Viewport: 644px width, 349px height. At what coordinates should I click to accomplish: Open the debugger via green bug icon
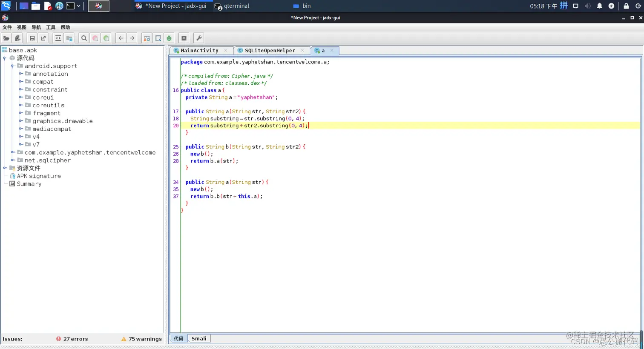pos(169,38)
